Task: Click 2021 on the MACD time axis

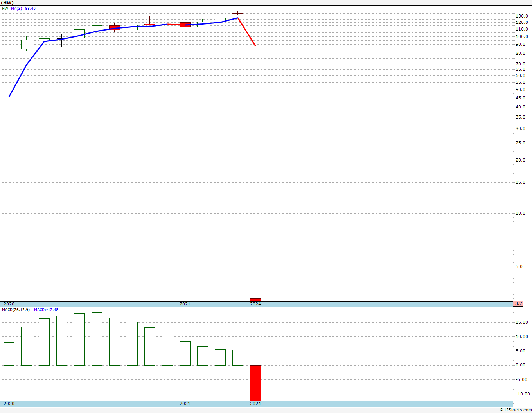Action: point(185,404)
